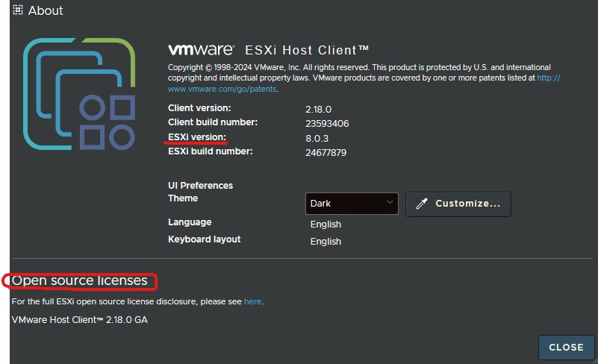The image size is (598, 364).
Task: Open the 'here' open source disclosure link
Action: tap(252, 301)
